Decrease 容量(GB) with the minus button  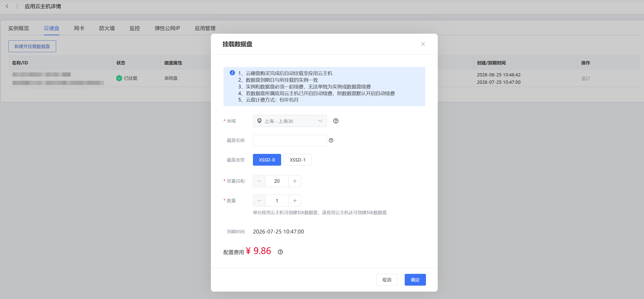coord(259,181)
